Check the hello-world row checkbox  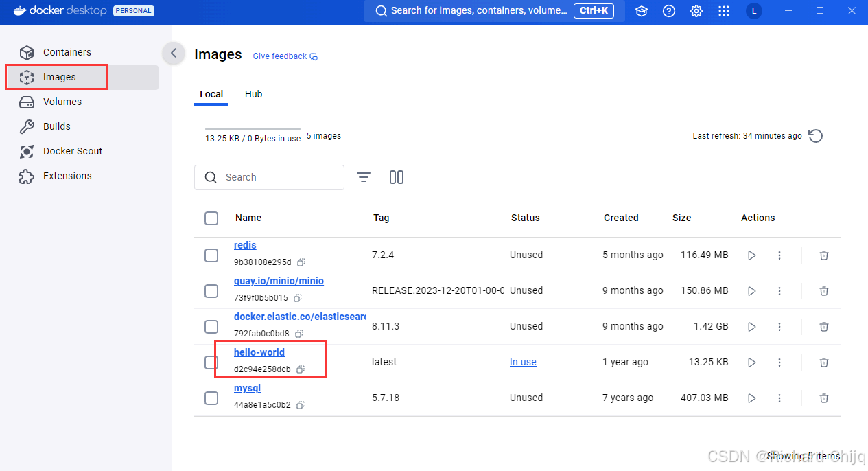211,363
